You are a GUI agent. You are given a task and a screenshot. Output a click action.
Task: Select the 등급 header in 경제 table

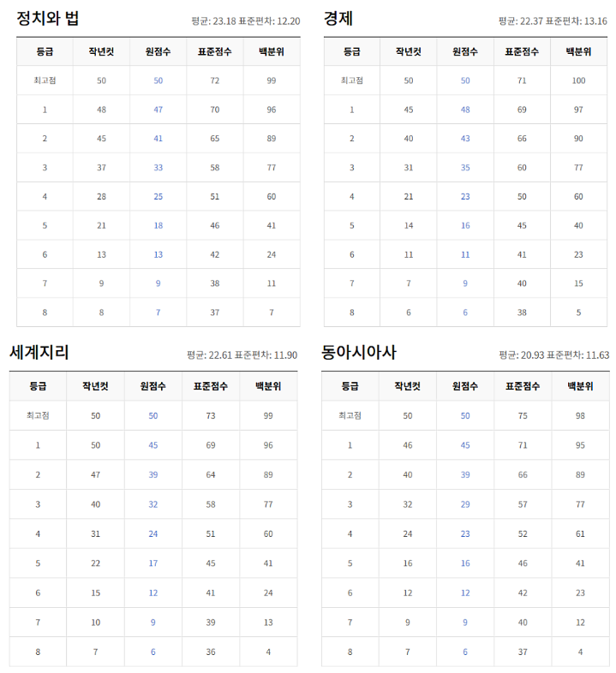point(352,51)
